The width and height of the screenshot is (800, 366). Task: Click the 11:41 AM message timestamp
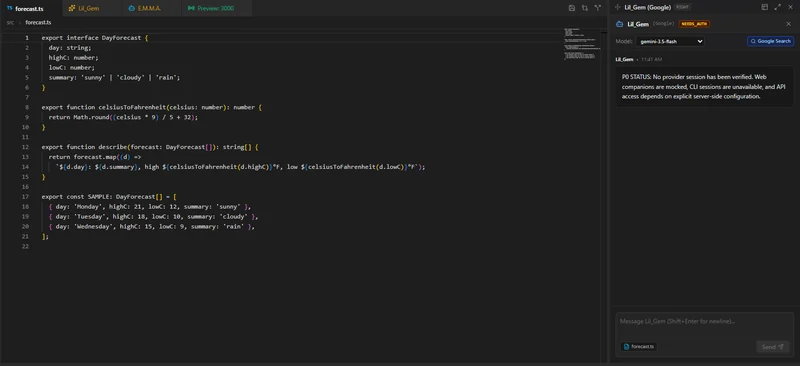coord(652,59)
